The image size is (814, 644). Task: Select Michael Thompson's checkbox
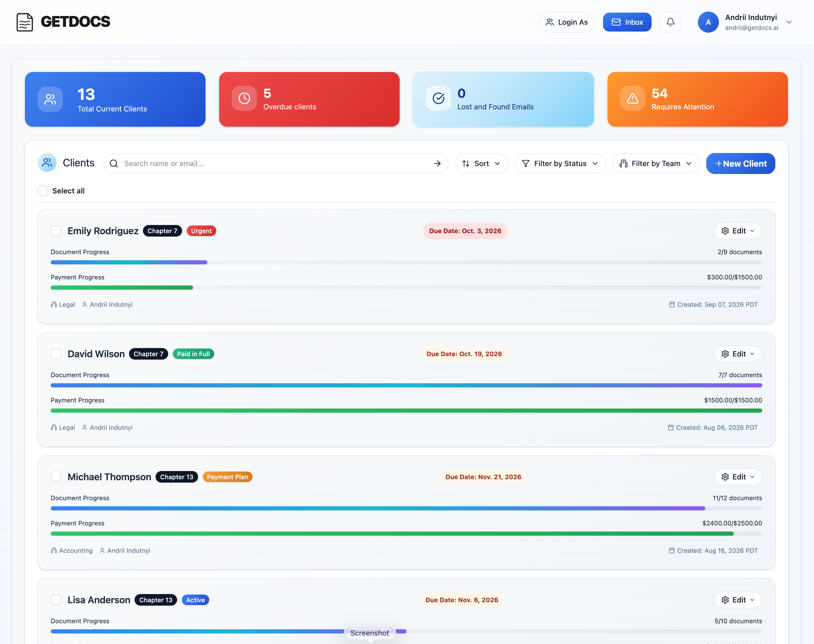(56, 477)
